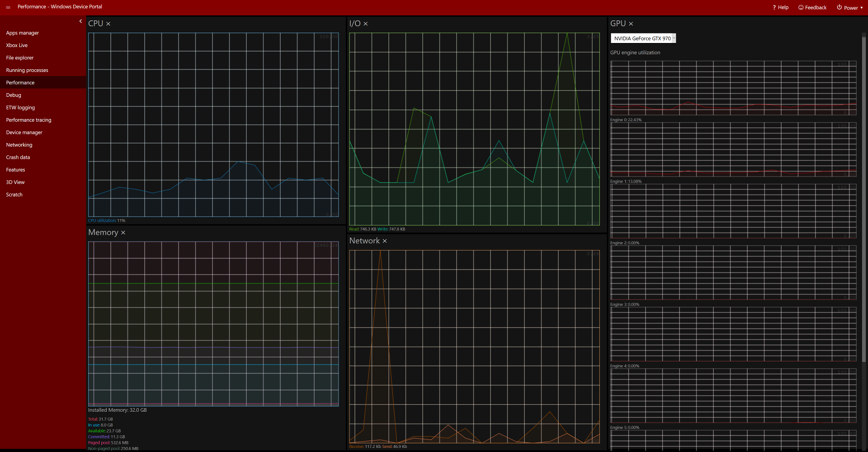The image size is (868, 452).
Task: Click the Memory usage graph
Action: point(213,324)
